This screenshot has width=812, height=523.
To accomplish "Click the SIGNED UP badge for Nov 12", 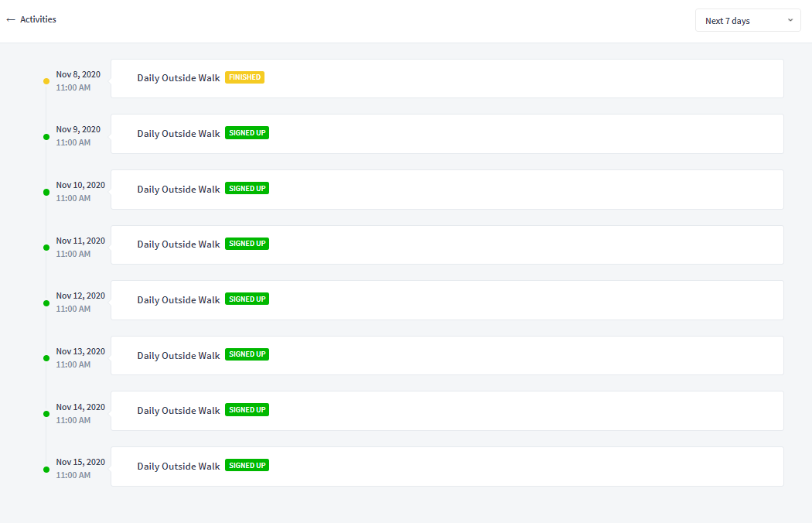I will tap(247, 299).
